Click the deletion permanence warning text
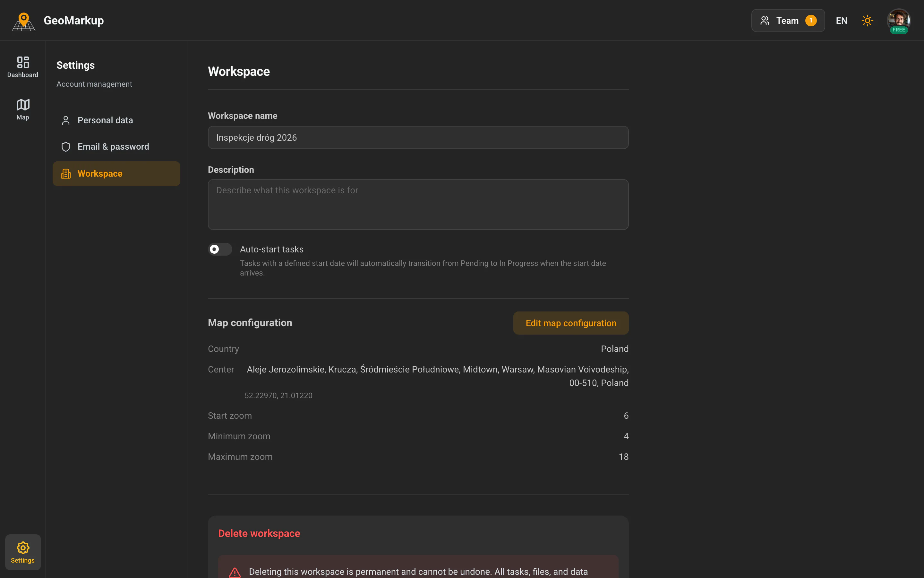 [418, 572]
